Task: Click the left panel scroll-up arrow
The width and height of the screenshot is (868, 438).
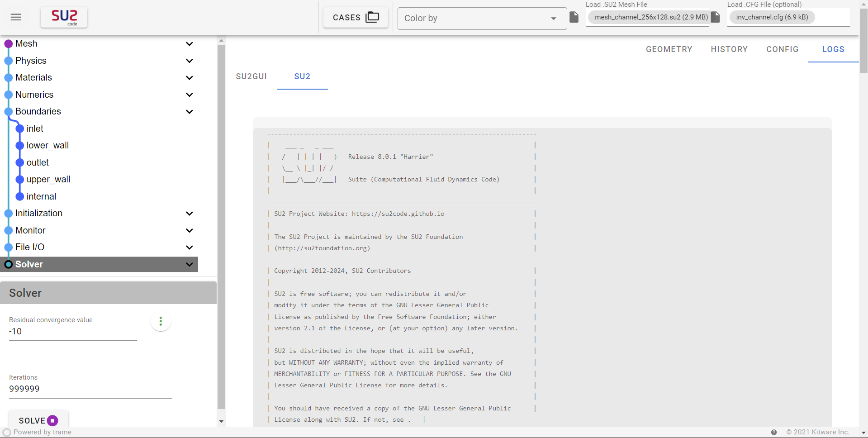Action: pyautogui.click(x=221, y=41)
